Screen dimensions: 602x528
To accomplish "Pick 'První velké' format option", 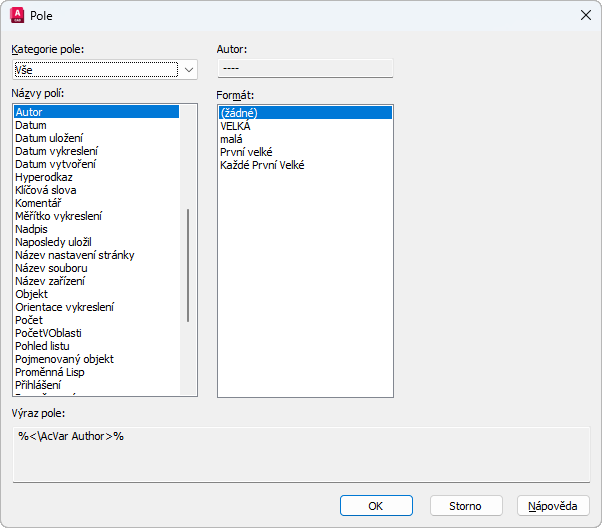I will point(246,152).
